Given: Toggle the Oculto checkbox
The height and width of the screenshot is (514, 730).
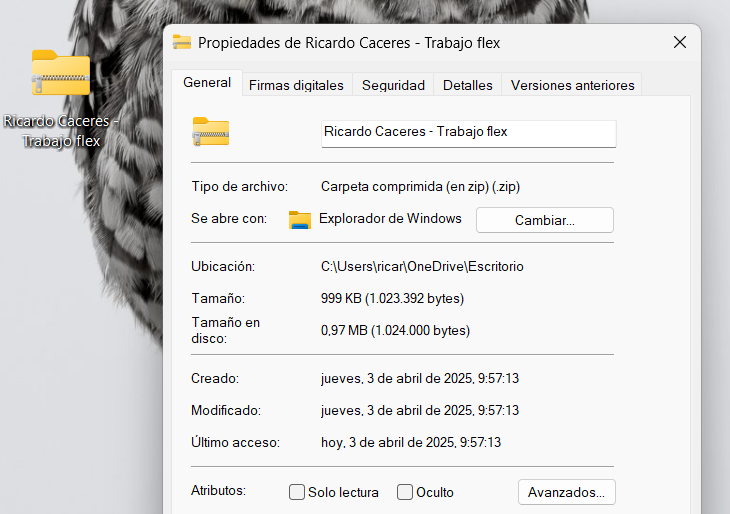Looking at the screenshot, I should (405, 492).
